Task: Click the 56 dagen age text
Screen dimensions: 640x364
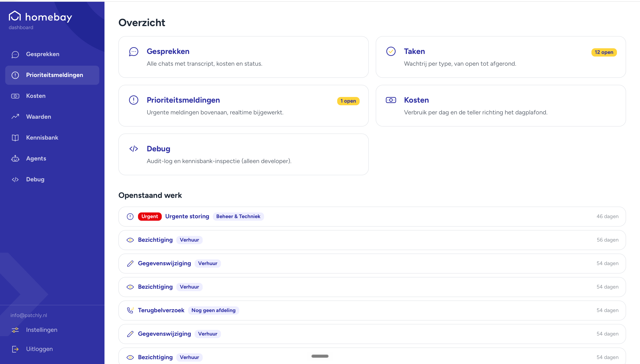Action: pyautogui.click(x=608, y=240)
